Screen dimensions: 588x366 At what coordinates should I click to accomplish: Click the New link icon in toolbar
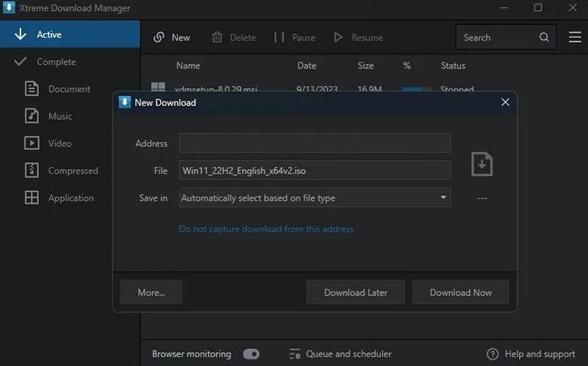pos(159,37)
